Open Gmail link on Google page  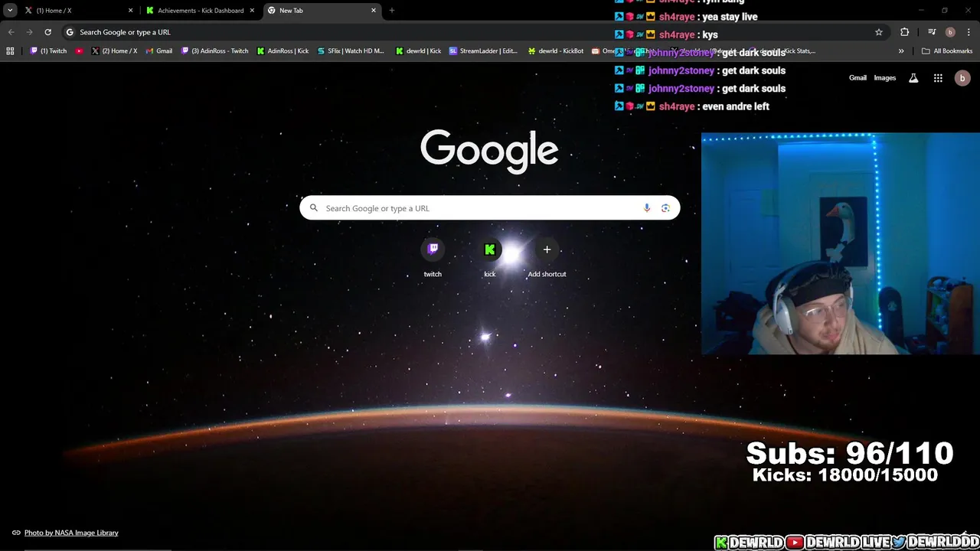click(x=857, y=78)
